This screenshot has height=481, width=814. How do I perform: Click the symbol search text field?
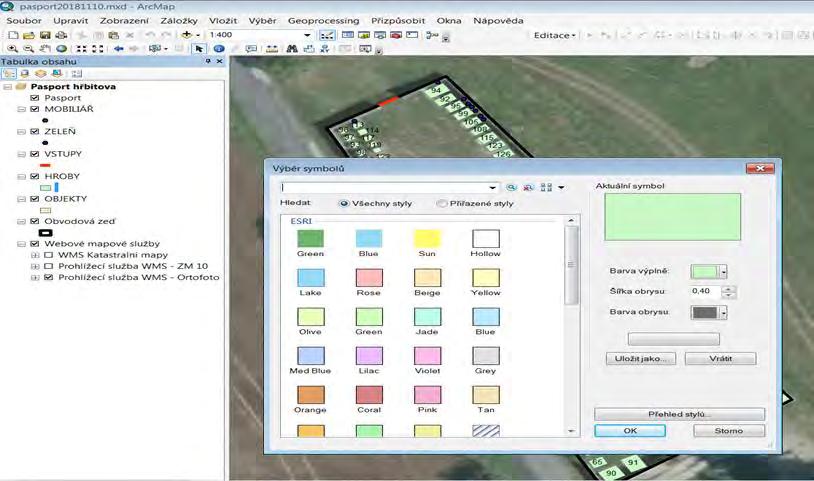pos(384,187)
